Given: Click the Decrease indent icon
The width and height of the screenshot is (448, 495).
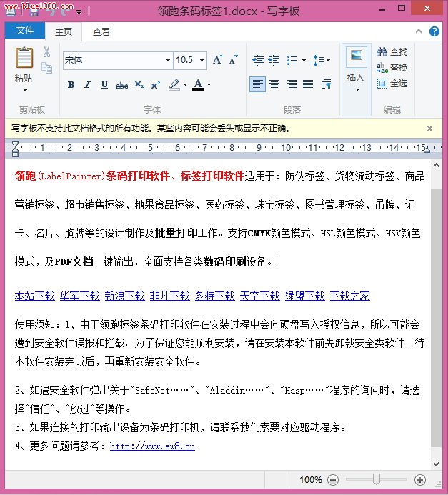Looking at the screenshot, I should [258, 60].
